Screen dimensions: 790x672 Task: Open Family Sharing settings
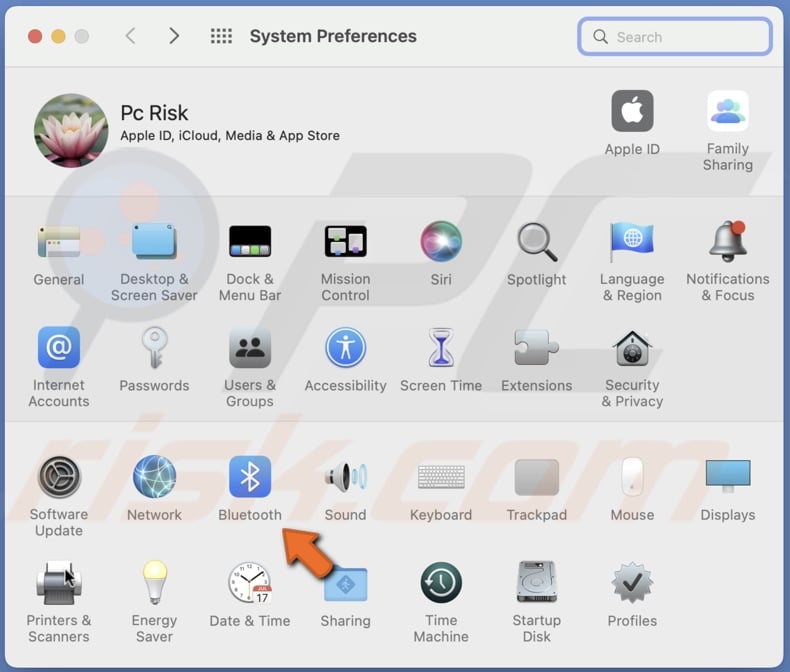tap(728, 112)
